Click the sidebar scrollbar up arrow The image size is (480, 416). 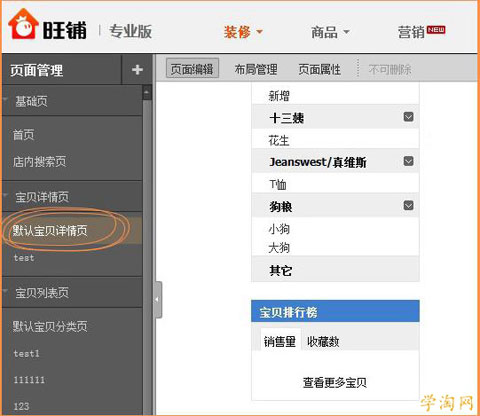tap(147, 93)
